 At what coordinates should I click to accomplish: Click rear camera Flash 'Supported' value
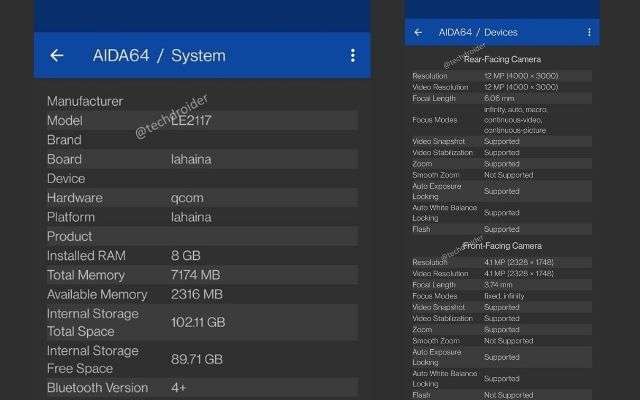(x=502, y=229)
